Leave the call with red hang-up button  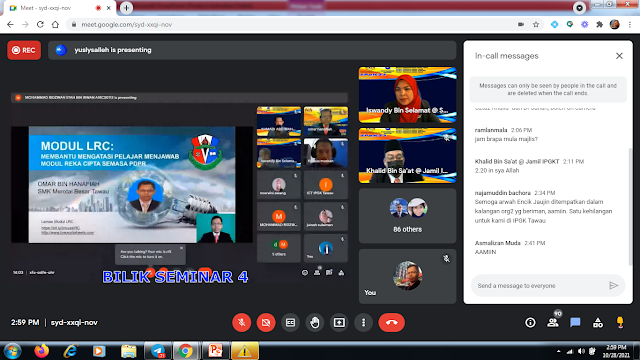(x=391, y=322)
